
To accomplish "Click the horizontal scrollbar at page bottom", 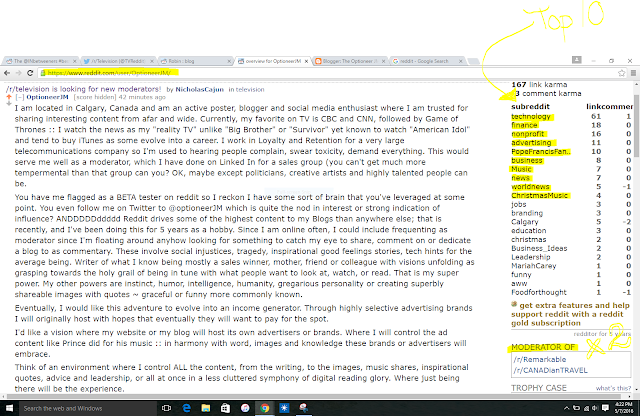I will [x=316, y=396].
